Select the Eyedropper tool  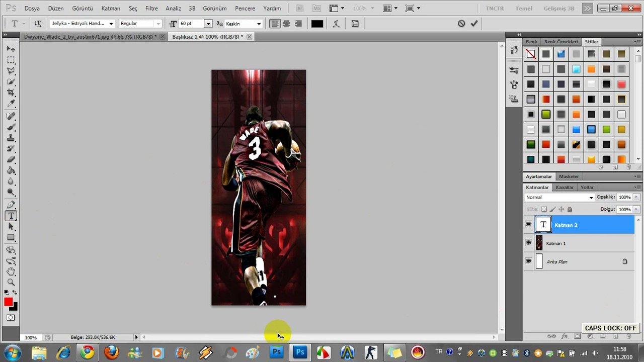pos(11,104)
